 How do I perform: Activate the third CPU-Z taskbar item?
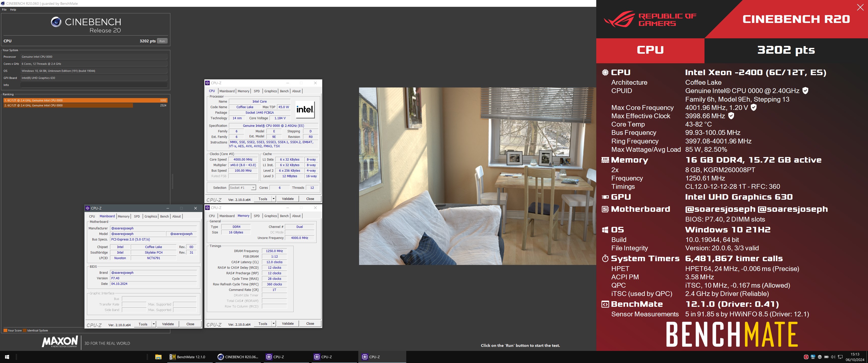pyautogui.click(x=382, y=357)
